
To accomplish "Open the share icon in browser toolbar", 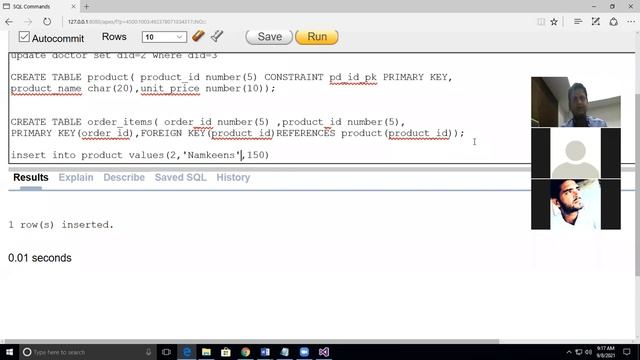I will coord(613,22).
